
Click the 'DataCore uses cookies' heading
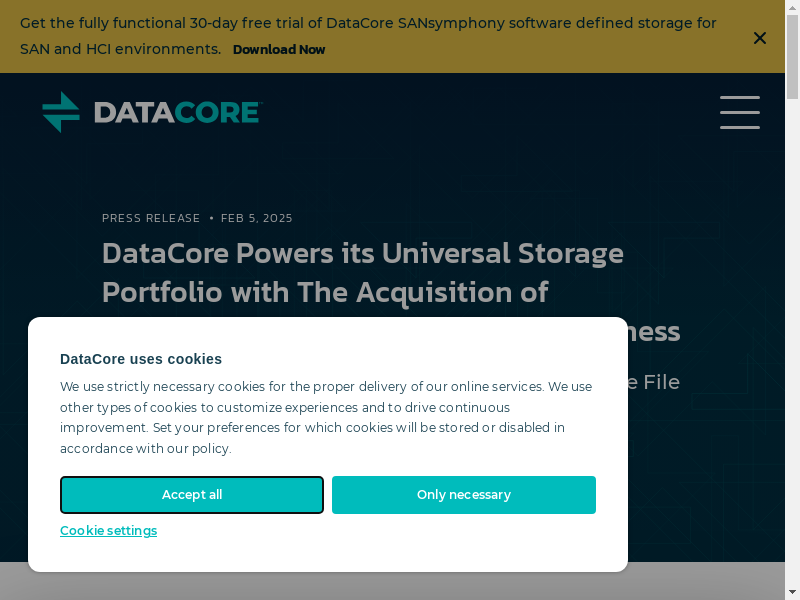coord(141,359)
